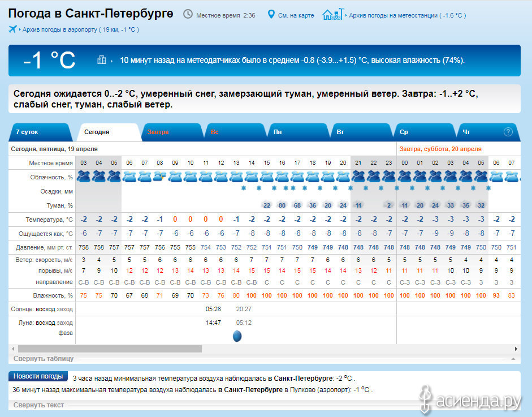This screenshot has width=532, height=417.
Task: Open the 'Пн' tab
Action: [x=298, y=132]
